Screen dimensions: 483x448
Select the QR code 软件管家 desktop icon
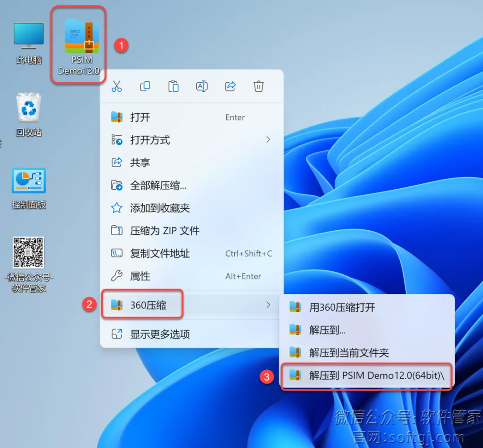click(x=29, y=264)
